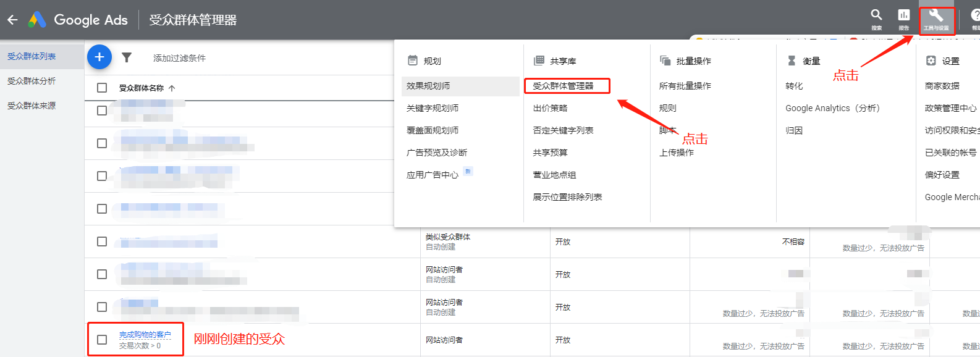Open 偏好设置 menu item

coord(942,175)
